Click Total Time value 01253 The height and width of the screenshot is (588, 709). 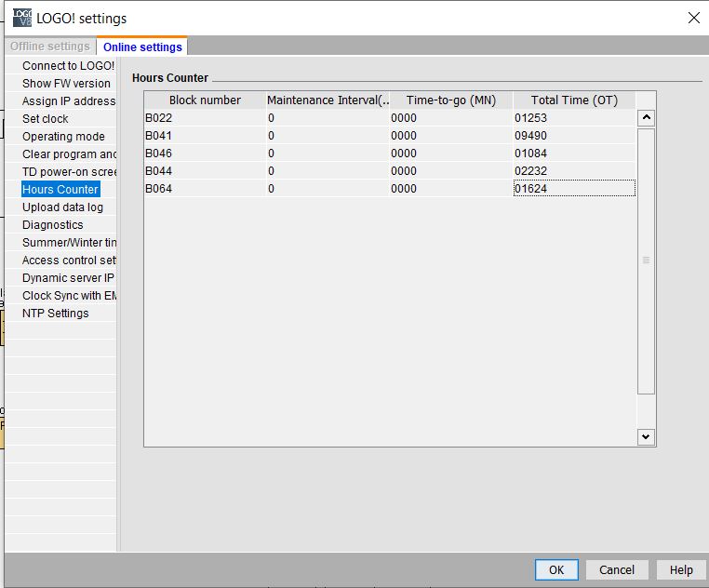pos(574,118)
